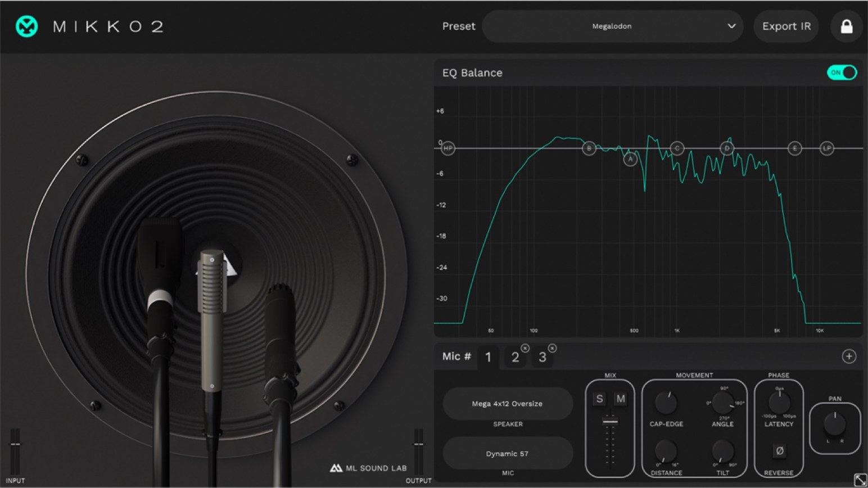Viewport: 868px width, 488px height.
Task: Open the Megalodon preset dropdown
Action: click(x=612, y=26)
